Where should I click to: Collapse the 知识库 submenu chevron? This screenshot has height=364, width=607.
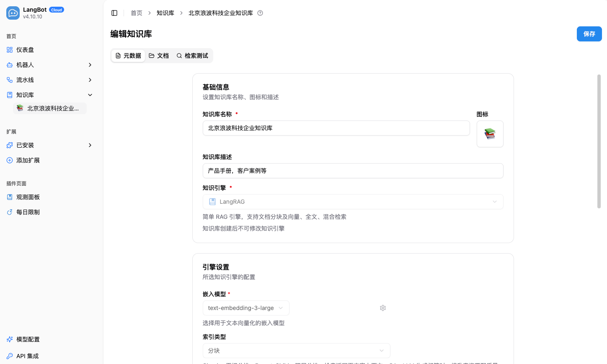pos(90,95)
